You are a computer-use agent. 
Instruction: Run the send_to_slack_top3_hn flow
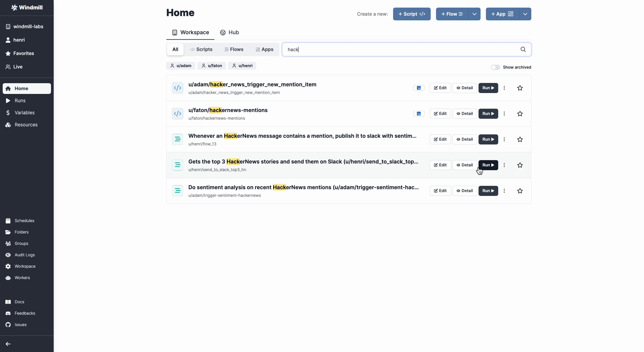(x=488, y=165)
